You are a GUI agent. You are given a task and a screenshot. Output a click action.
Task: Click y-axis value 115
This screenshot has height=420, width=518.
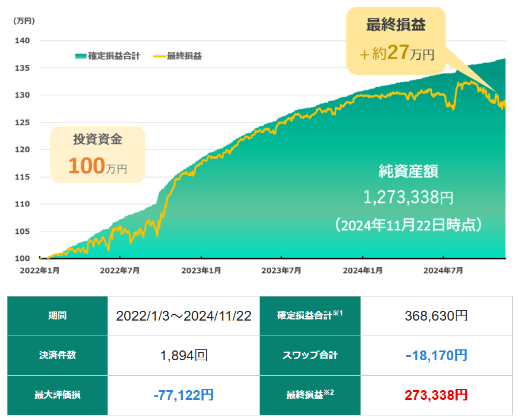point(22,177)
